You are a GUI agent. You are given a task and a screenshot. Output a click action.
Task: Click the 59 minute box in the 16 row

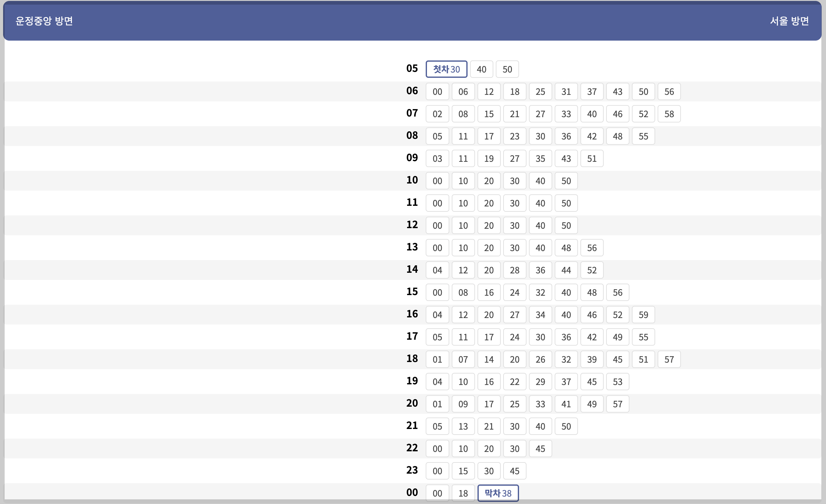click(x=643, y=315)
